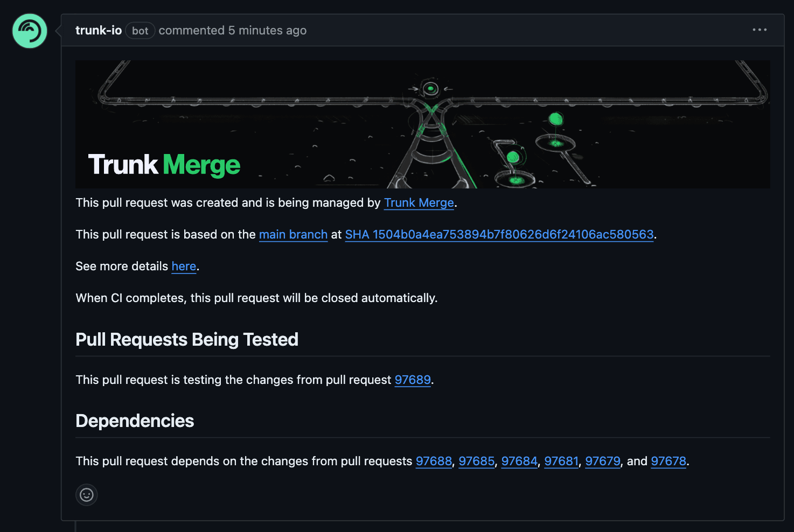Click the Pull Requests Being Tested heading
Screen dimensions: 794x532
click(187, 340)
